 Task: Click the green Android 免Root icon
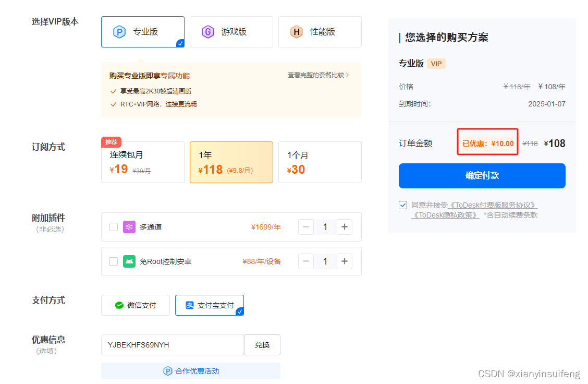[x=129, y=261]
